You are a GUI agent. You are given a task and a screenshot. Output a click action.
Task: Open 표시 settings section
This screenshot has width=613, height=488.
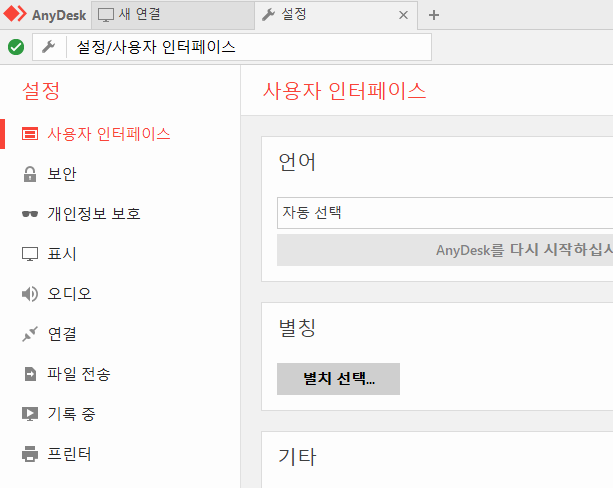120,254
